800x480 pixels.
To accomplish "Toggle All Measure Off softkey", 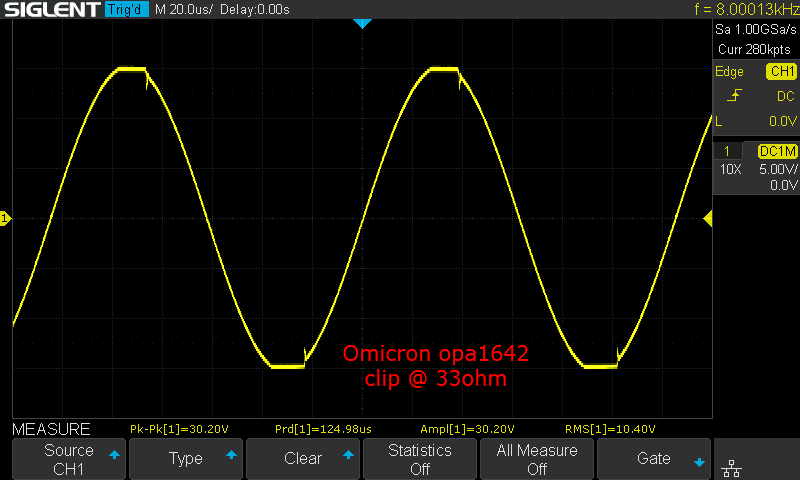I will [537, 459].
